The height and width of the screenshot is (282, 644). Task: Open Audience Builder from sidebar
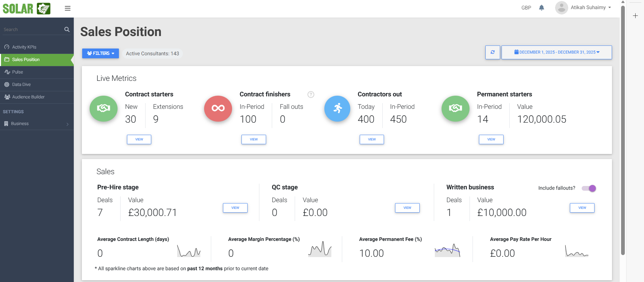tap(28, 97)
